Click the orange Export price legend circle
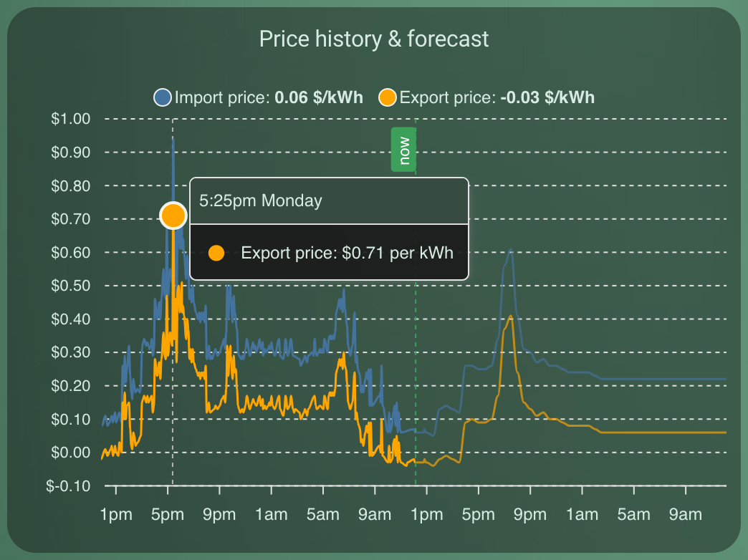This screenshot has height=560, width=748. 388,97
